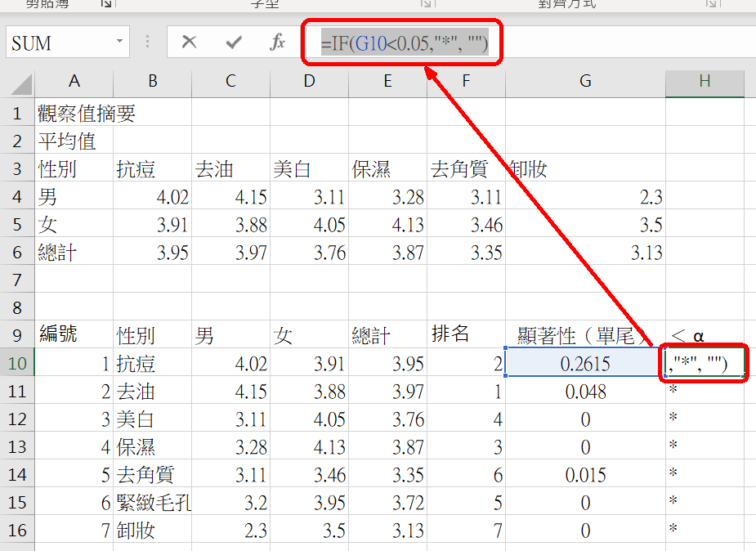
Task: Click cell G10 containing 0.2615
Action: pyautogui.click(x=585, y=364)
